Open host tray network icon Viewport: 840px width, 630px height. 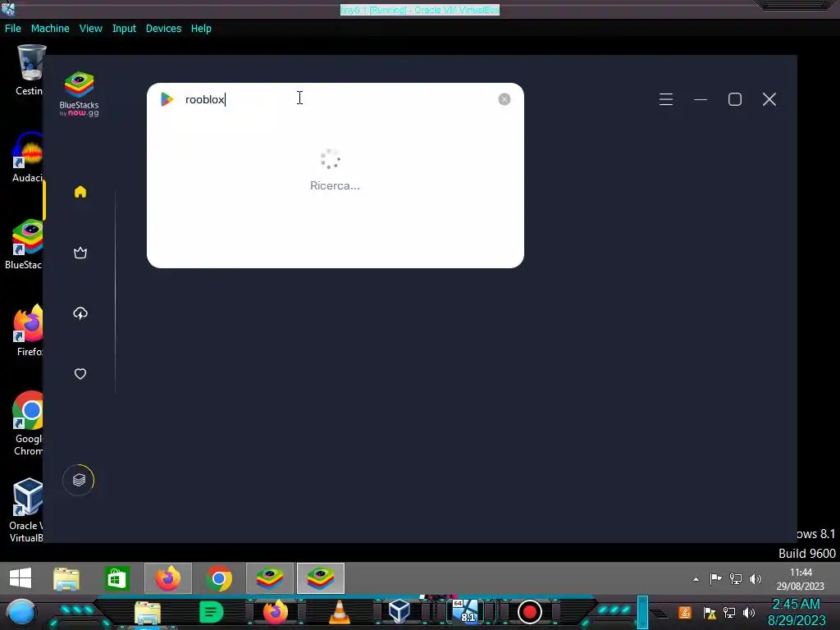pyautogui.click(x=729, y=612)
